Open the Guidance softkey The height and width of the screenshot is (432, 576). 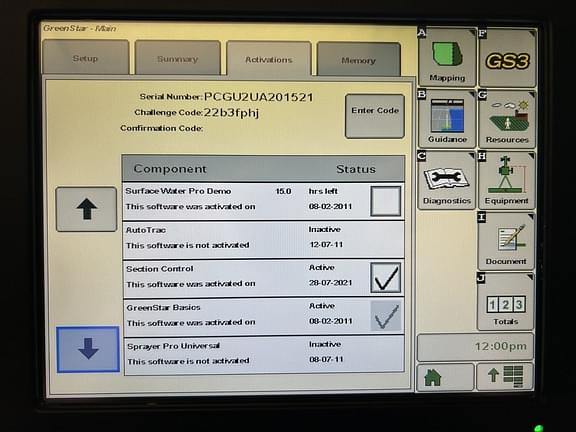(447, 119)
